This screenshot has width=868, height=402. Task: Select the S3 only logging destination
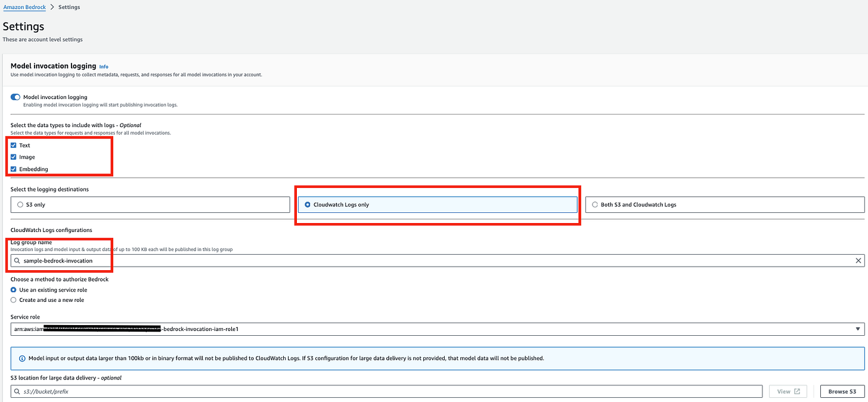pos(150,205)
